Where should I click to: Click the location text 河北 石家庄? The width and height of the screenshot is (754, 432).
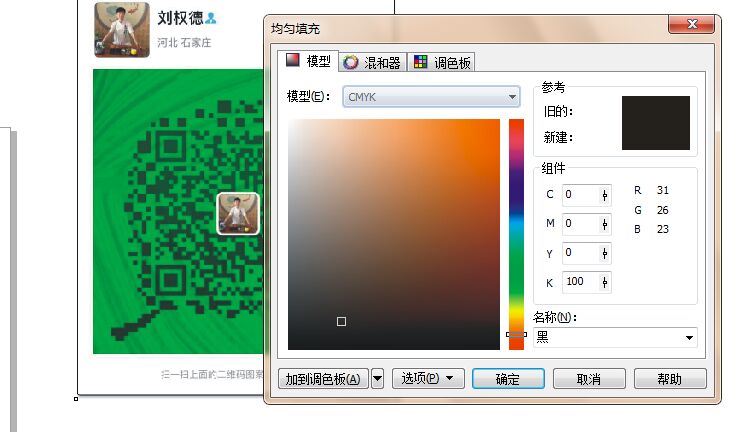[x=184, y=42]
